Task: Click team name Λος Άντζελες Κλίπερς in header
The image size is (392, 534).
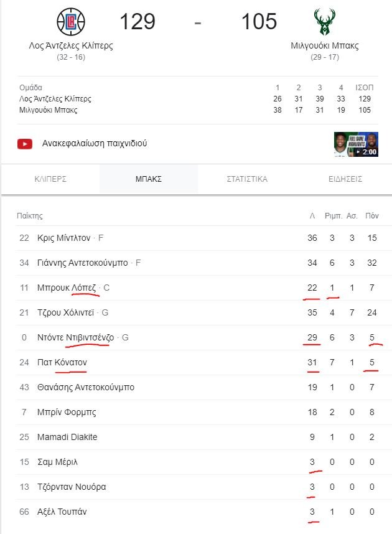Action: click(71, 45)
